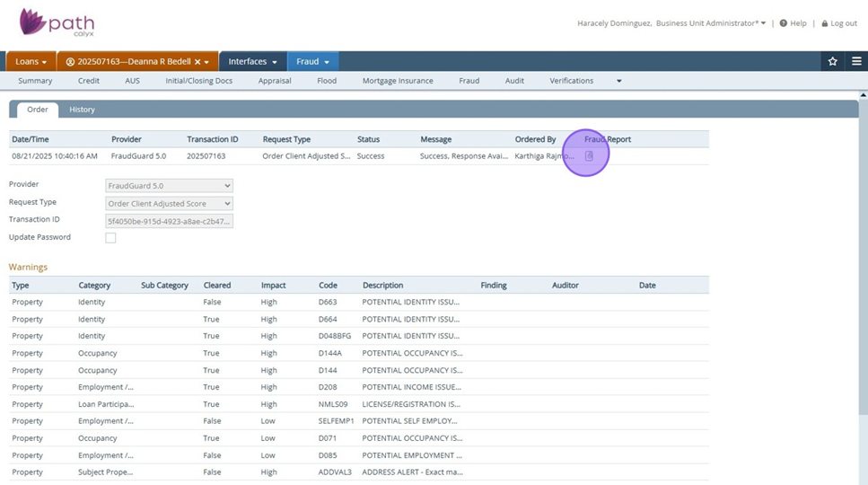
Task: Open the user profile dropdown for Haracely Dominguez
Action: click(x=671, y=23)
